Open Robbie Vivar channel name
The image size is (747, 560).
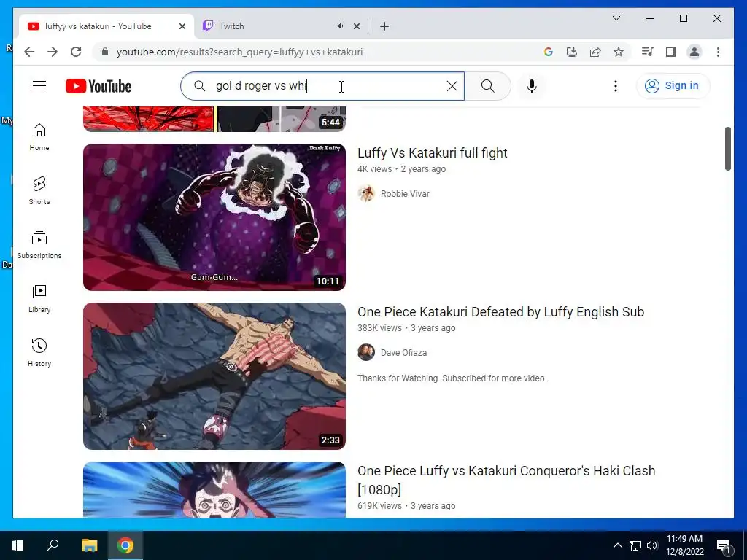point(405,194)
